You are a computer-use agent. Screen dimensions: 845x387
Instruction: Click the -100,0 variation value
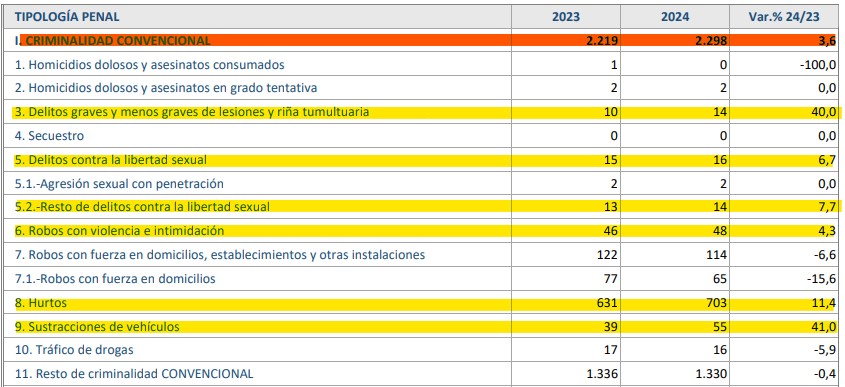pos(819,65)
